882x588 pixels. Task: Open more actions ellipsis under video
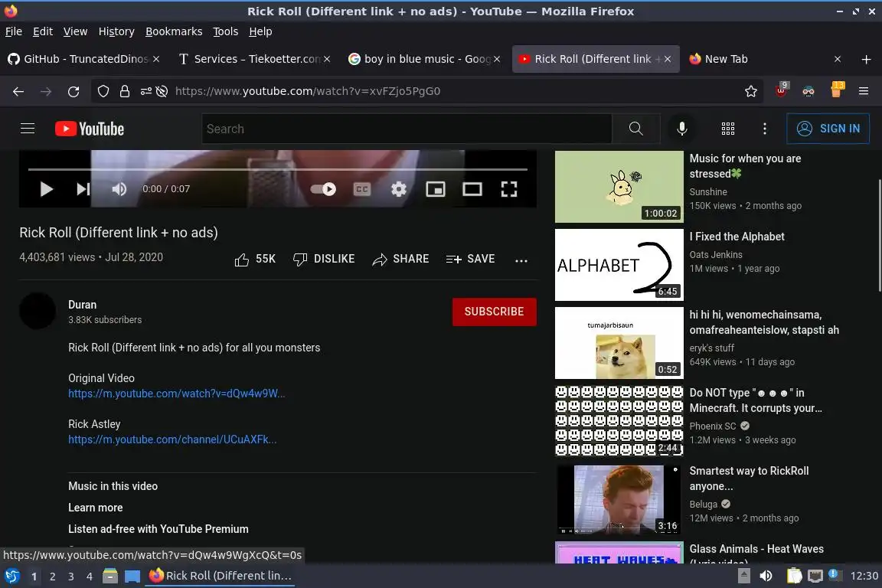coord(521,260)
